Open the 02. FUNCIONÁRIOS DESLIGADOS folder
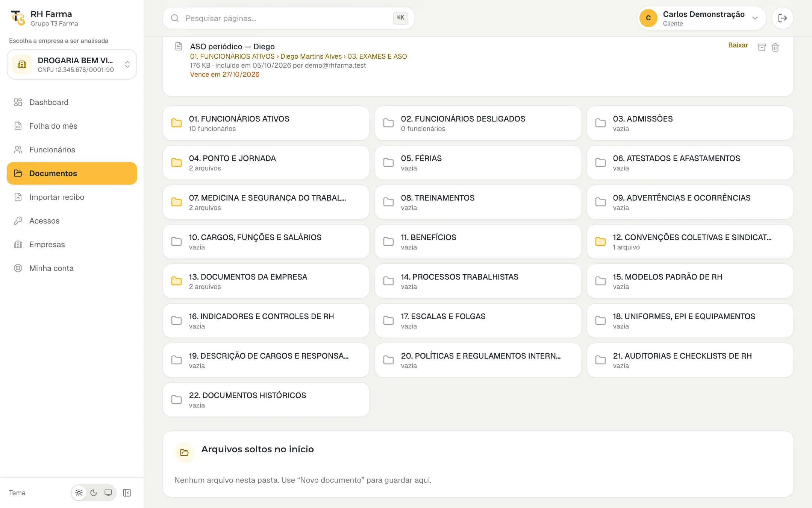This screenshot has width=812, height=508. coord(478,123)
